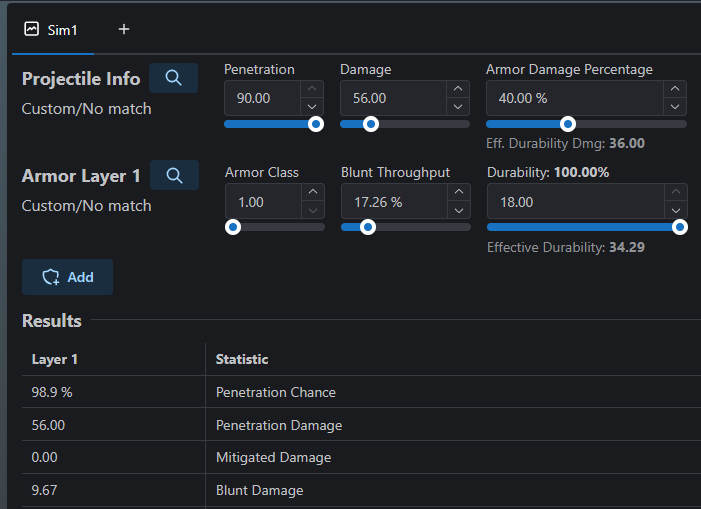Increase the Penetration value with up arrow
The image size is (701, 509).
(312, 89)
